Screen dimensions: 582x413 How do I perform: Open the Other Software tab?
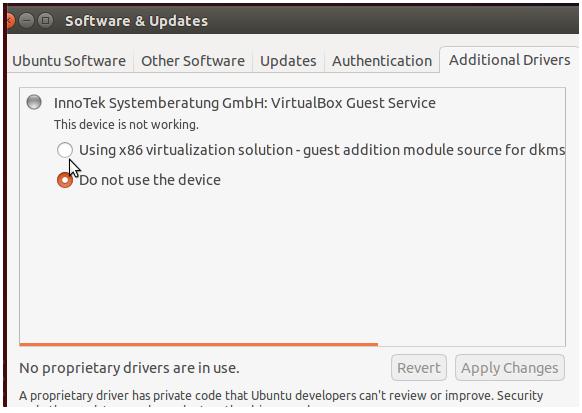pyautogui.click(x=193, y=61)
